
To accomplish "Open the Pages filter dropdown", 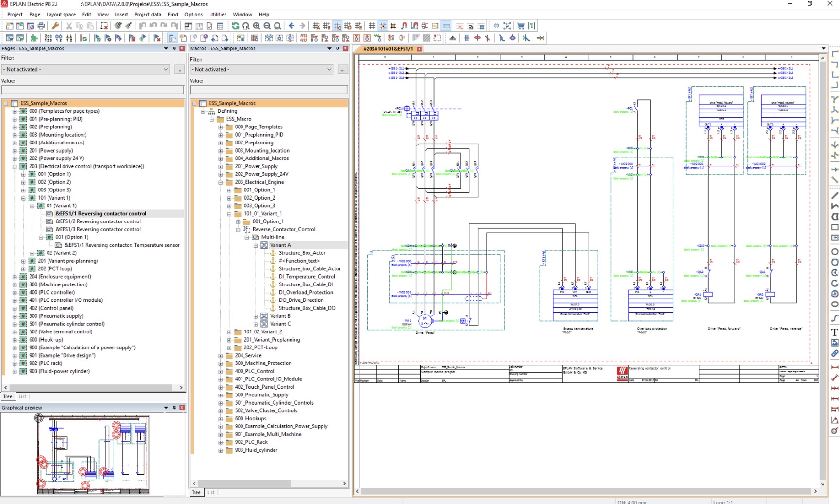I will 86,69.
